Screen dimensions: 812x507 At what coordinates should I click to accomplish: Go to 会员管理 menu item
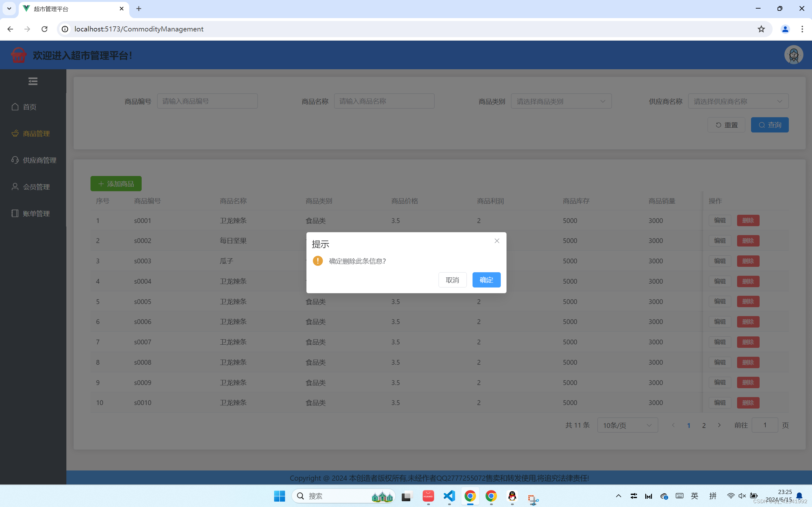click(36, 187)
